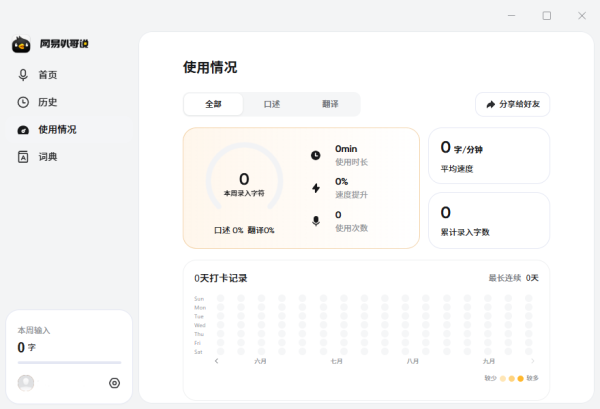Click the 使用次数 microphone icon
Screen dimensions: 600x409
pos(316,221)
